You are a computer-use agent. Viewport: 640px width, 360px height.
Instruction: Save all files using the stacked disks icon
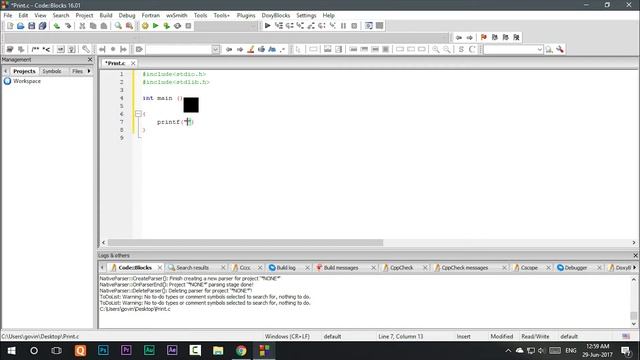click(42, 26)
